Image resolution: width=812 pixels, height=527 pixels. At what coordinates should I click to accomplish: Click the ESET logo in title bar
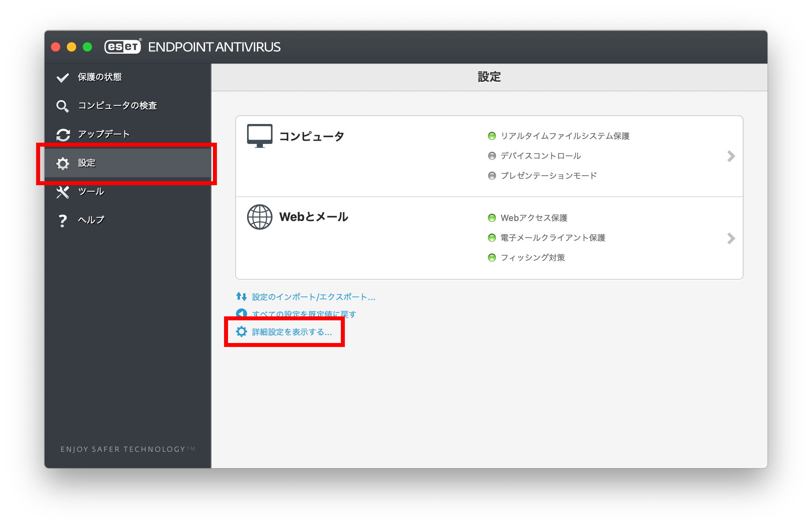coord(123,46)
